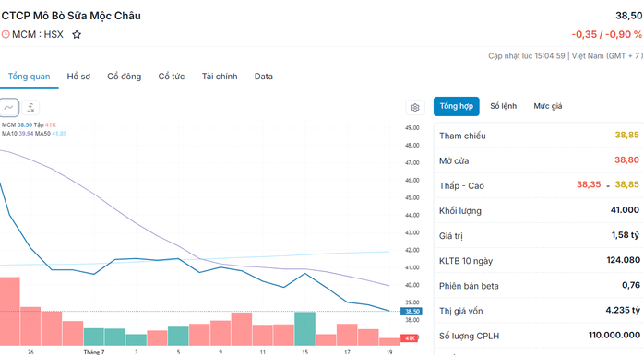The image size is (644, 355).
Task: Click the 38.50 current price label on axis
Action: click(x=411, y=312)
